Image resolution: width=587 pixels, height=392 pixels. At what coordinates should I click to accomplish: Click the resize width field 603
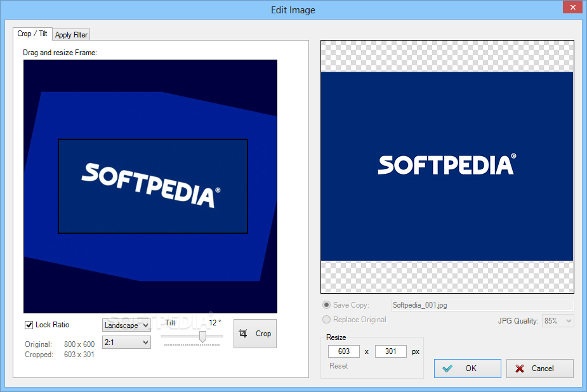point(344,351)
